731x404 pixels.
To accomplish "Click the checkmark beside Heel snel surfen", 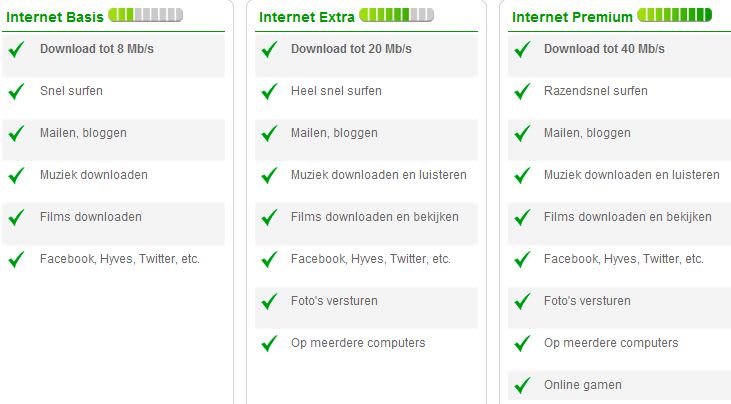I will click(x=268, y=92).
